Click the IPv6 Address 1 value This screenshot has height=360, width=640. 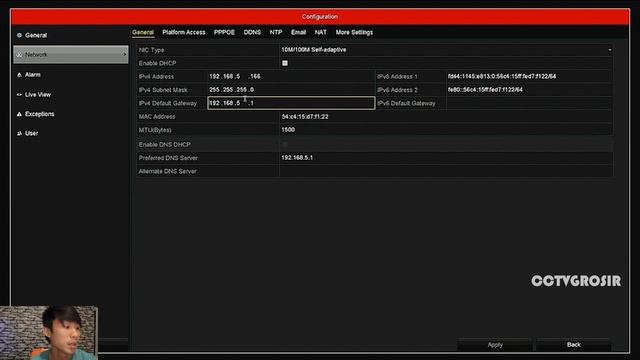tap(502, 76)
